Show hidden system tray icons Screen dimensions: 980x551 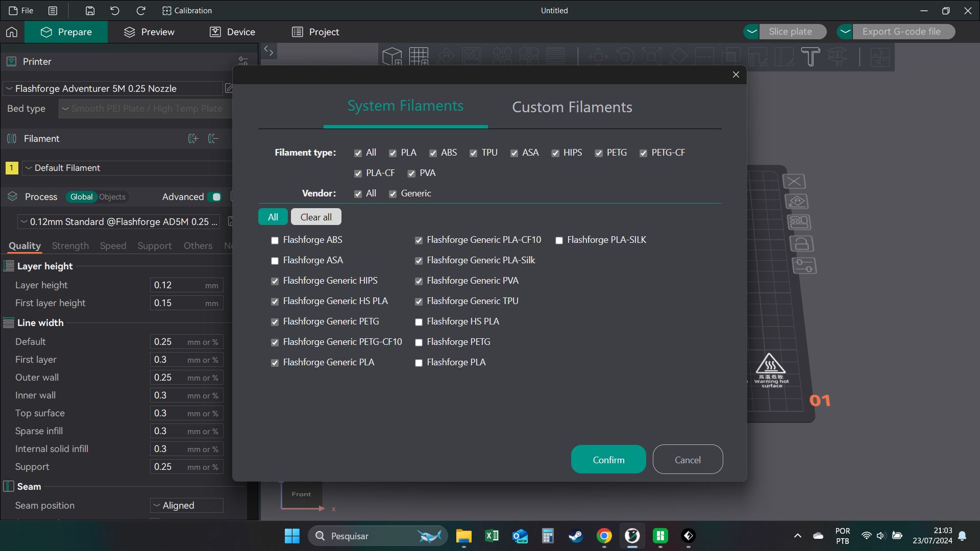tap(798, 536)
